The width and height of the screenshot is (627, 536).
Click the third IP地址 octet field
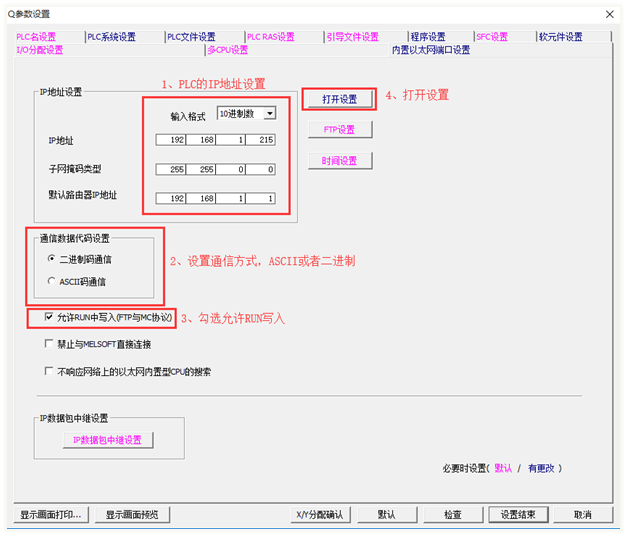coord(231,140)
